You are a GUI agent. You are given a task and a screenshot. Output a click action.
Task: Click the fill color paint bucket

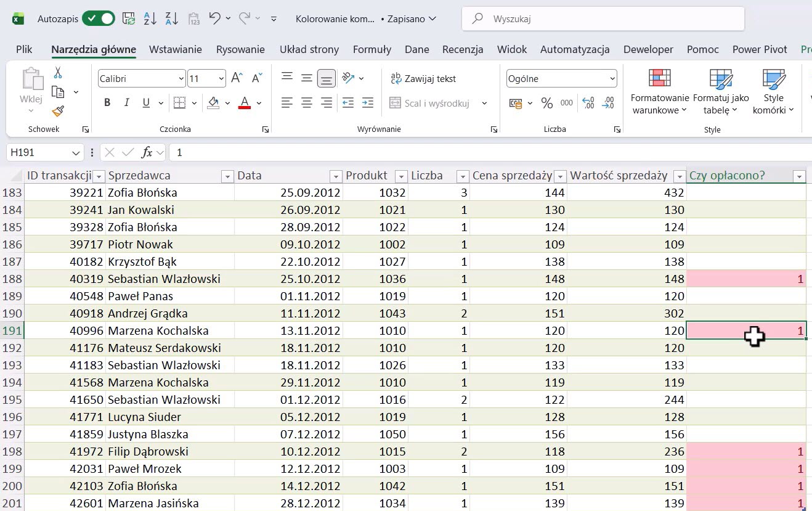[214, 103]
